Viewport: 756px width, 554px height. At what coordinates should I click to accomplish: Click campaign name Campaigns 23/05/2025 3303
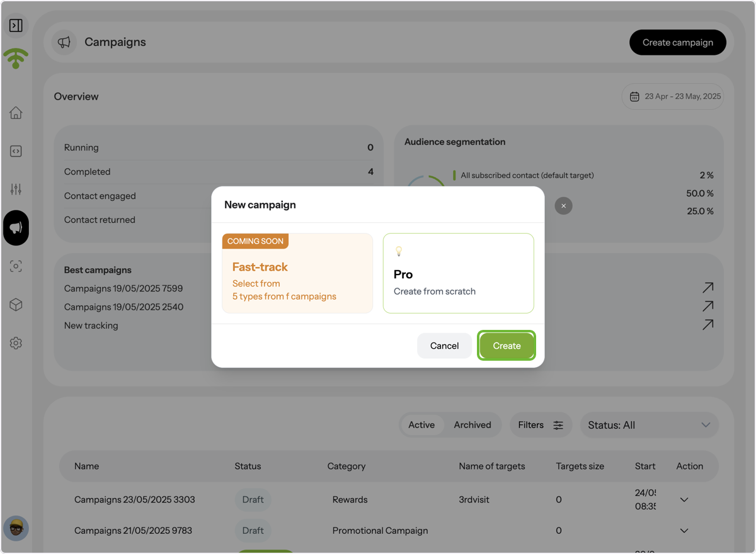(x=135, y=500)
